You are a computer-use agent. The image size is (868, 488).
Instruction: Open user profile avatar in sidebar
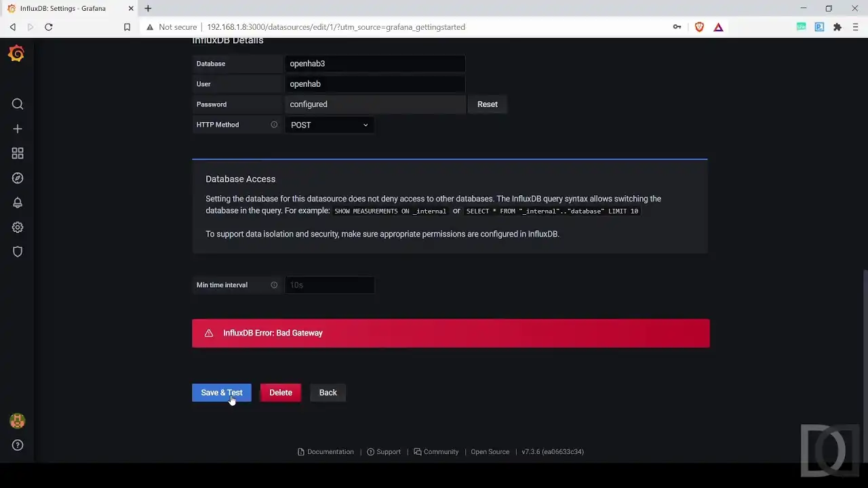click(x=18, y=421)
